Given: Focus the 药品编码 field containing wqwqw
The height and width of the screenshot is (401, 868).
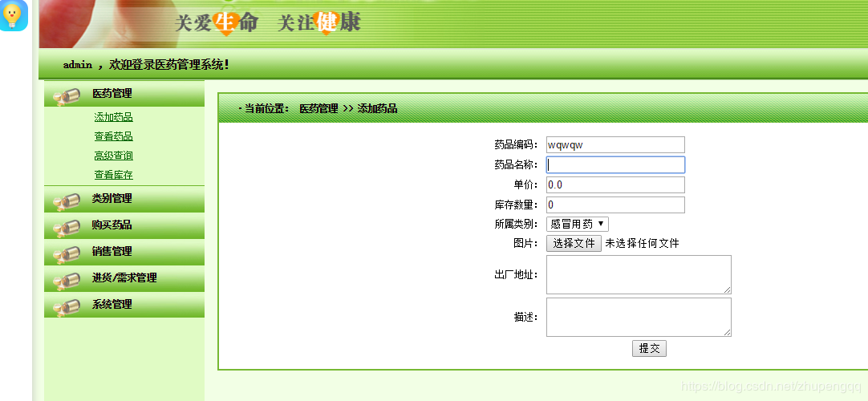Looking at the screenshot, I should 615,145.
